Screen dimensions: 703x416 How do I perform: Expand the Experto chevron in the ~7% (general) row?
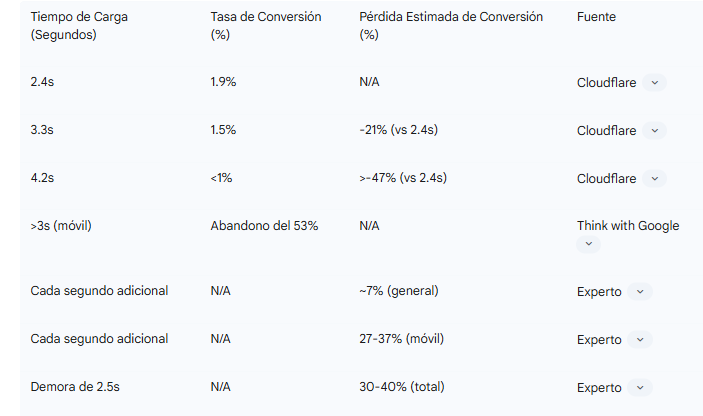click(x=640, y=292)
